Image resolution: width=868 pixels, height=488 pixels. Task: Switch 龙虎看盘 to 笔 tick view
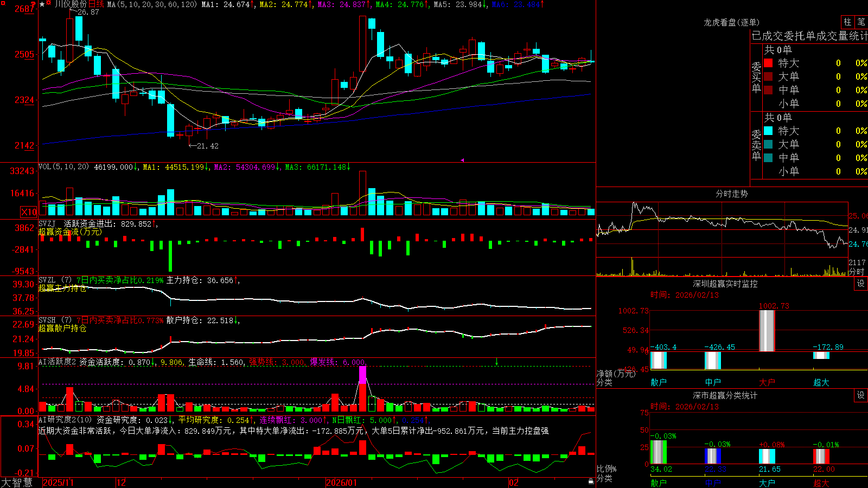861,22
